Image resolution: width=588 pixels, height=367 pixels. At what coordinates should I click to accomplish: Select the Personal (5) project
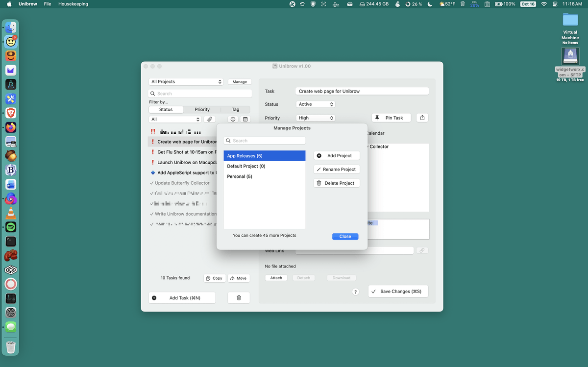pos(240,176)
